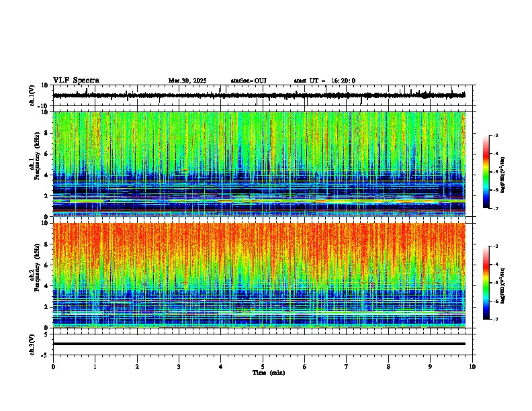Click the ch.1 color scale bar

486,172
